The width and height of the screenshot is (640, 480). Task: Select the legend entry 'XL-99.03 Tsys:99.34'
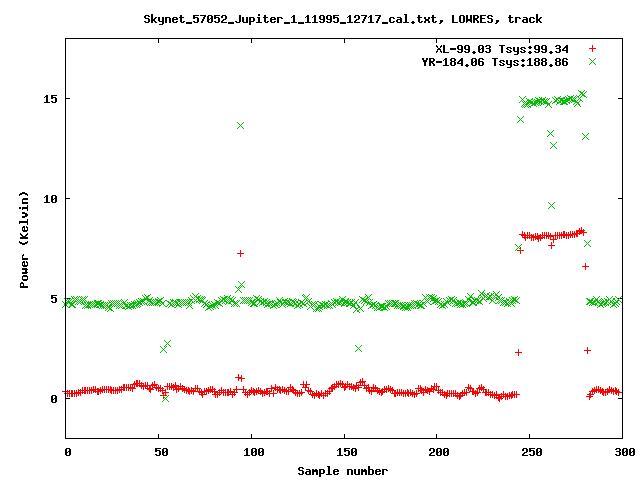pos(502,49)
